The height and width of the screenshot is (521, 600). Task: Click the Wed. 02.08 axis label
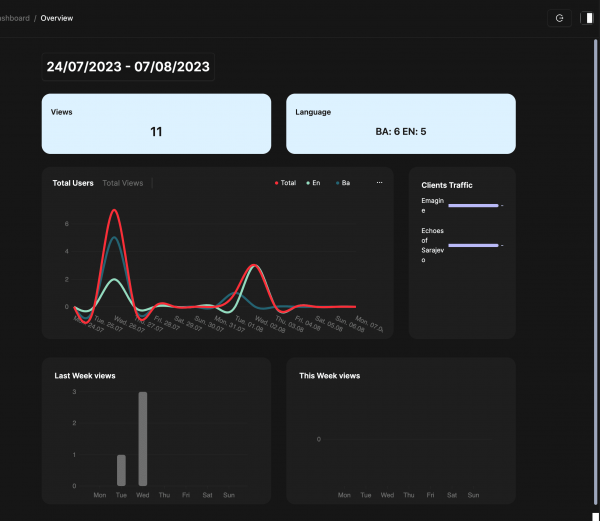point(270,324)
